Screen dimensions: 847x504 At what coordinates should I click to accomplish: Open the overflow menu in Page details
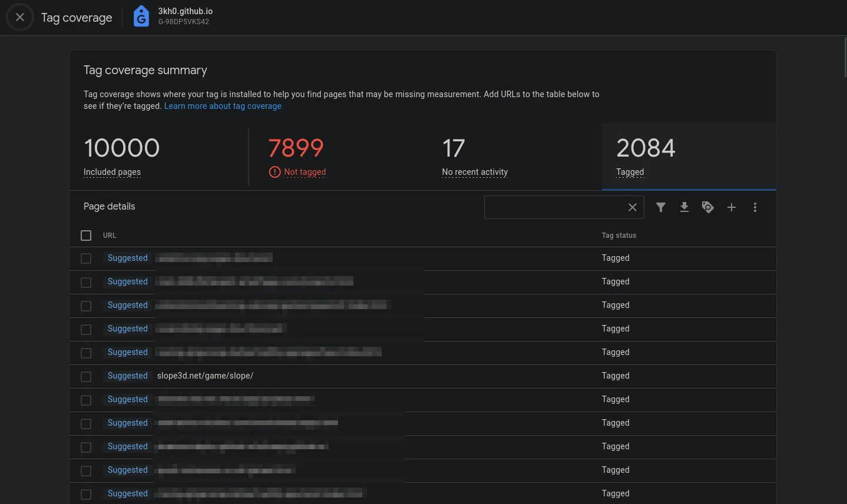(x=755, y=207)
